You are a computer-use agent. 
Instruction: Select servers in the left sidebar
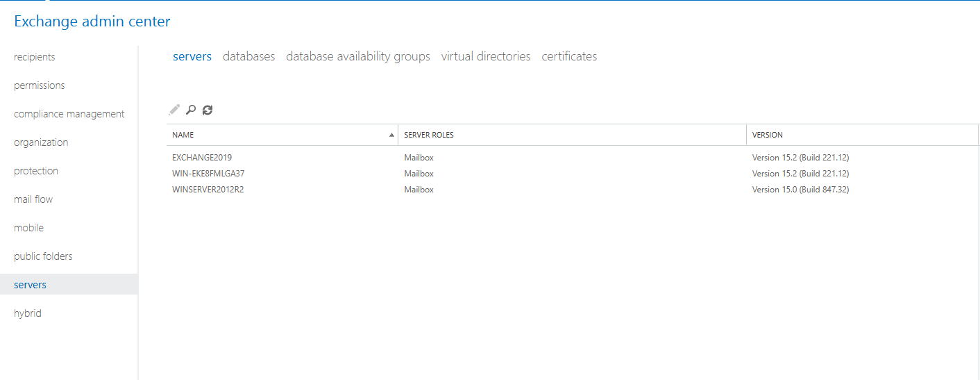tap(69, 285)
